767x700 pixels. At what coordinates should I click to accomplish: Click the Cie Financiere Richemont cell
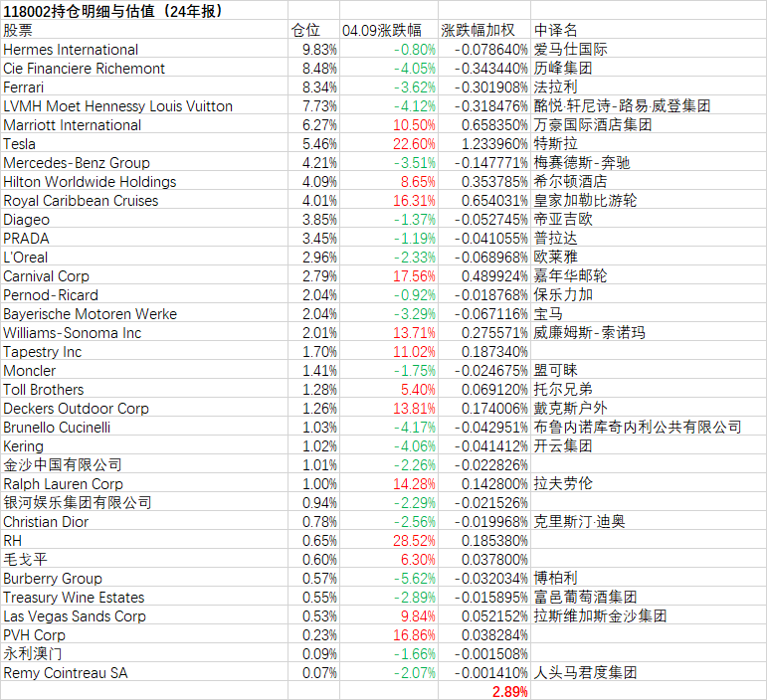(144, 68)
